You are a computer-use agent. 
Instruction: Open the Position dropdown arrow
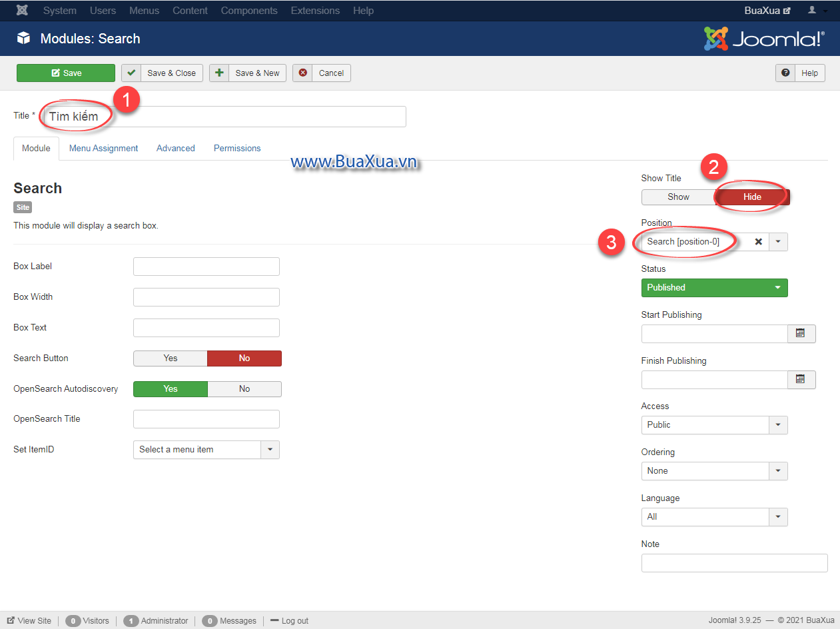pyautogui.click(x=778, y=242)
